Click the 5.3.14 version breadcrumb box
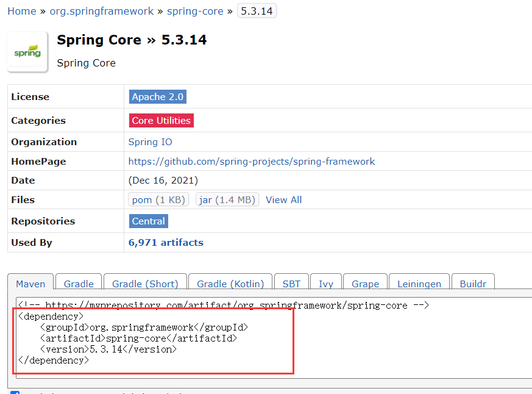Screen dimensions: 532x394 pyautogui.click(x=257, y=11)
